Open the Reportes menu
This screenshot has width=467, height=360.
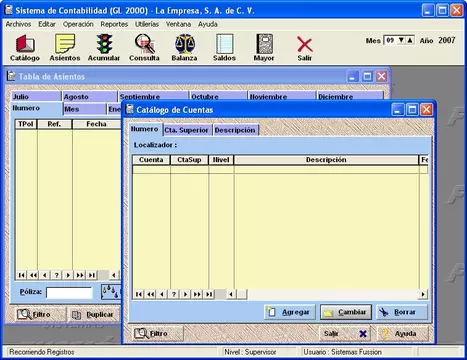114,24
